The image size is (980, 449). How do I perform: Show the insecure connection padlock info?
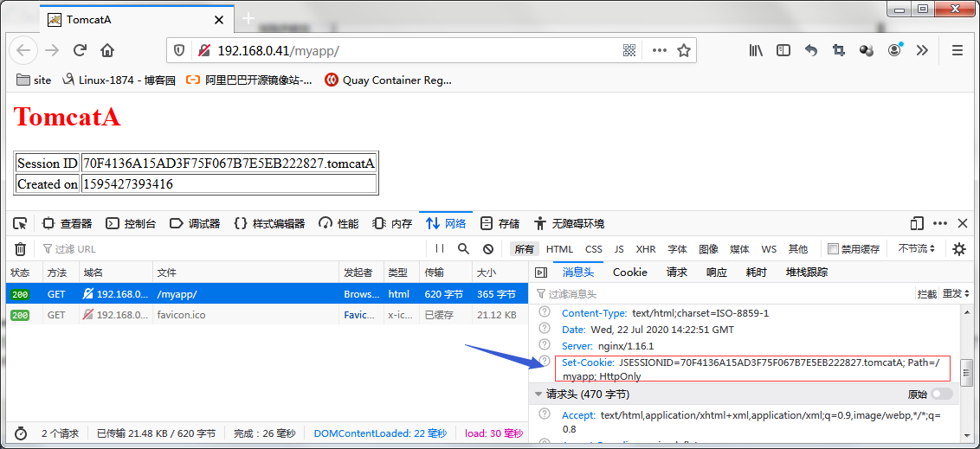(203, 50)
